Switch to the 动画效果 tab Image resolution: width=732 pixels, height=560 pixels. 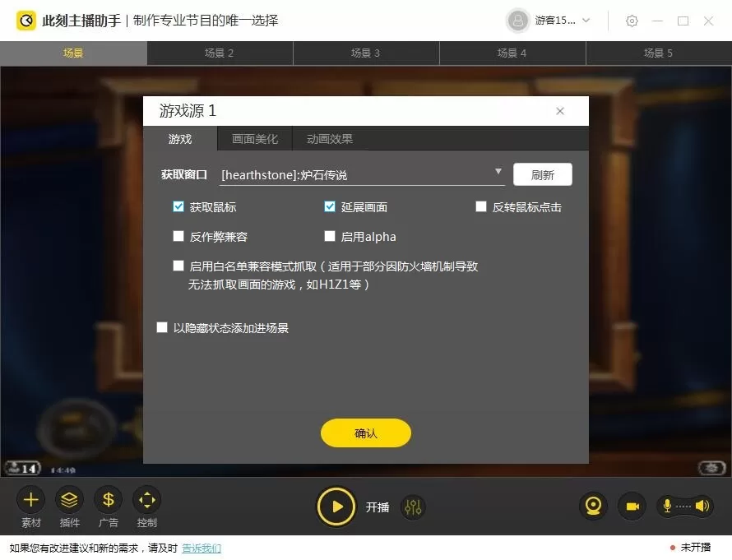click(330, 139)
